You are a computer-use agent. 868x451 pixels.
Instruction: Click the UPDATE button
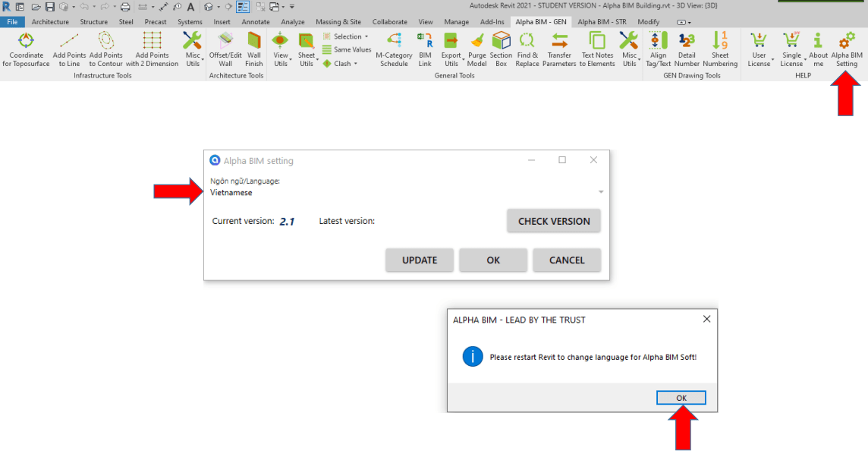click(420, 260)
